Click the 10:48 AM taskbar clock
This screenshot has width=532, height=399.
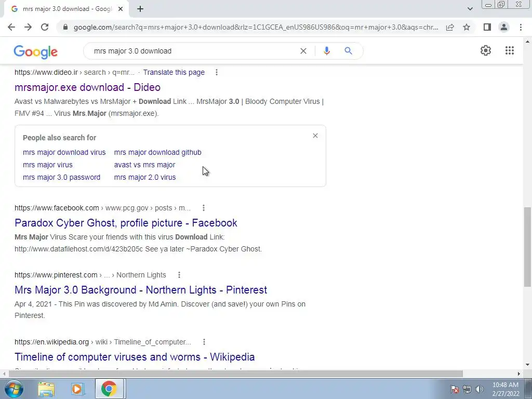pos(506,389)
